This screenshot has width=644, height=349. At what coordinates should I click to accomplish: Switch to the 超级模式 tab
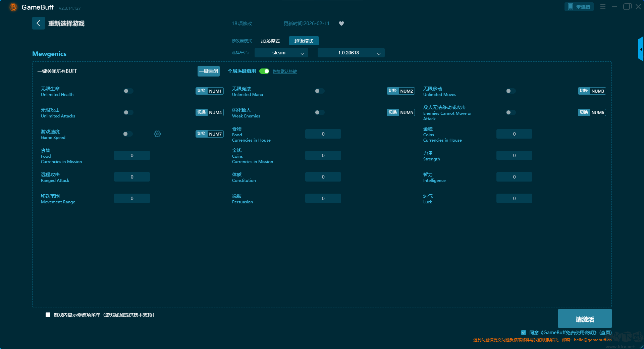[x=304, y=41]
